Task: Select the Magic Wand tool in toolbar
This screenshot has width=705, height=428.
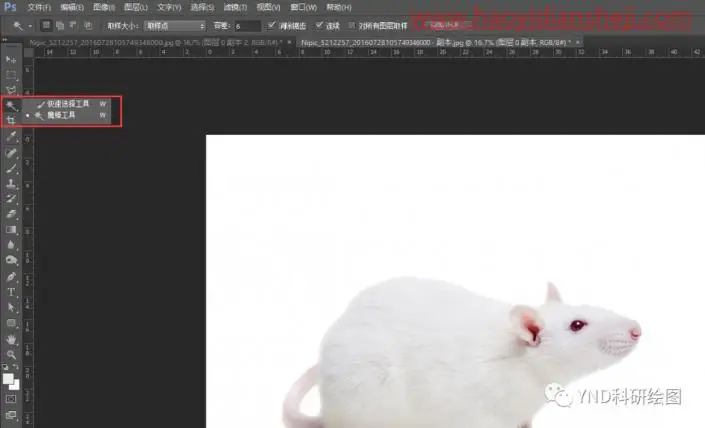Action: [x=11, y=106]
